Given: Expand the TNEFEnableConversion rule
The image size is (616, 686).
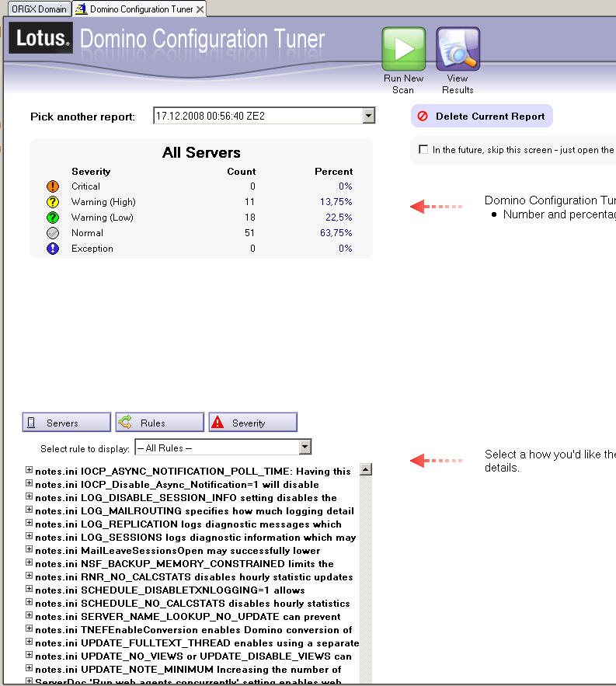Looking at the screenshot, I should pos(29,629).
